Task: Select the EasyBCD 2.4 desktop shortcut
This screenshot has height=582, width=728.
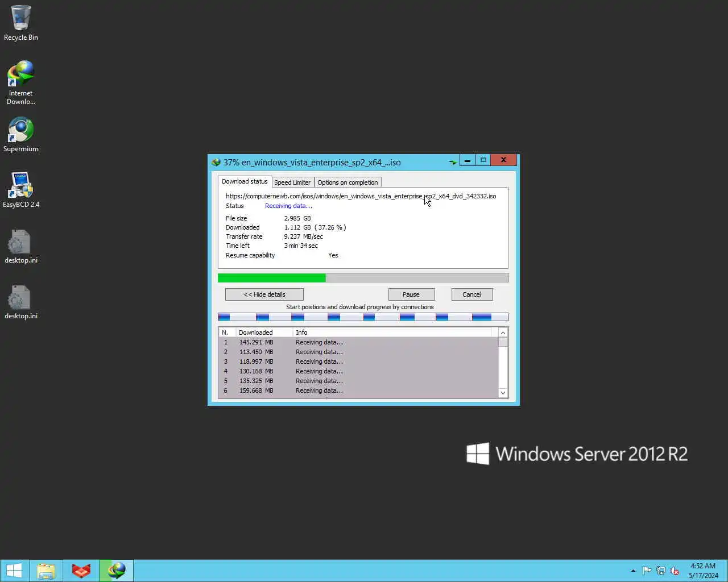Action: coord(21,190)
